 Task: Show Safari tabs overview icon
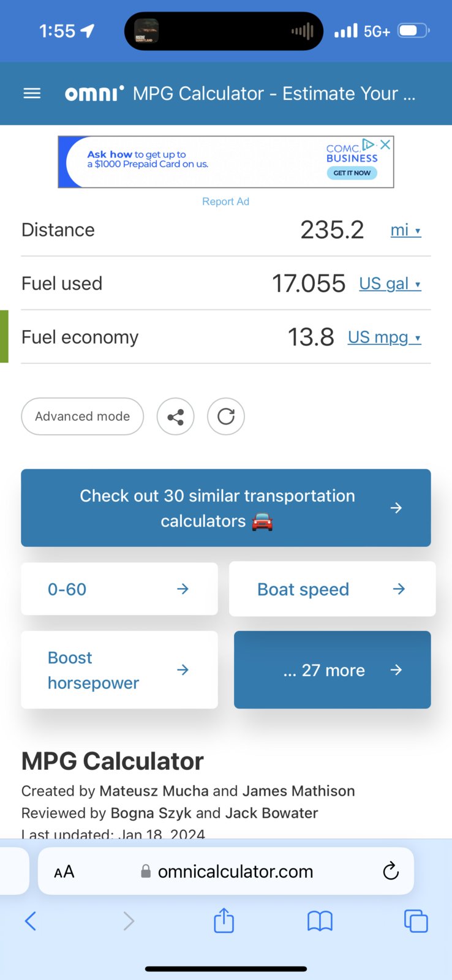tap(416, 921)
